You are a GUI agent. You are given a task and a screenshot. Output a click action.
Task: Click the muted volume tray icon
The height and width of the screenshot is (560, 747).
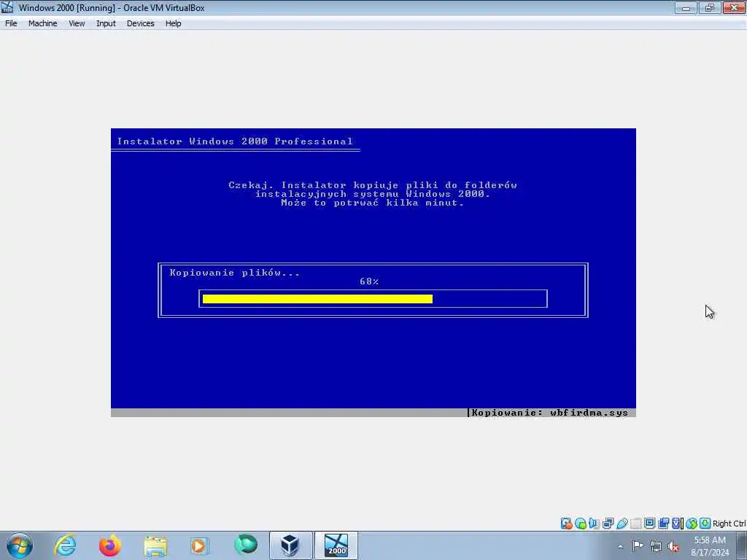tap(673, 546)
